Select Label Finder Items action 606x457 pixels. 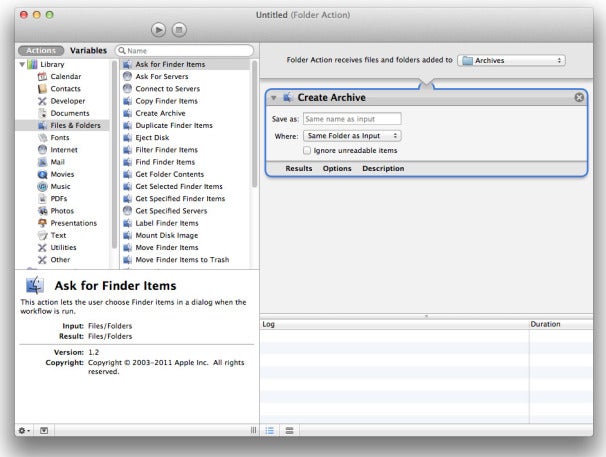tap(185, 223)
